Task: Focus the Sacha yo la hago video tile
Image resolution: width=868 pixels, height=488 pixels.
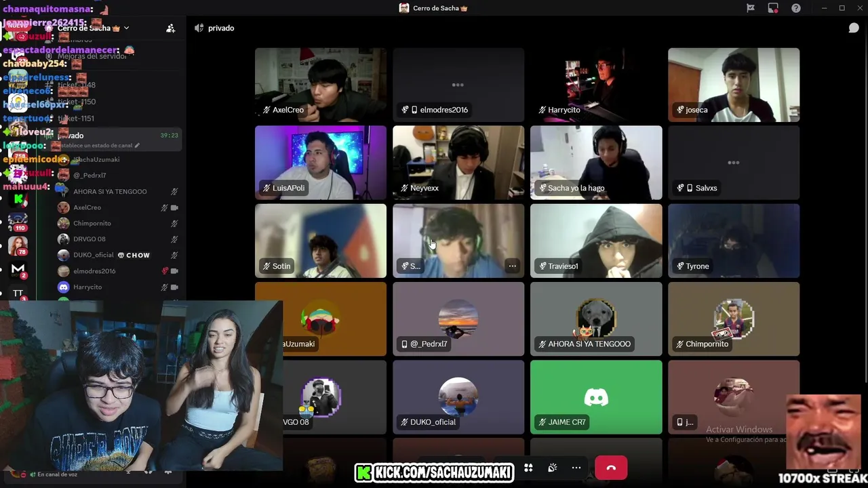Action: pos(596,163)
